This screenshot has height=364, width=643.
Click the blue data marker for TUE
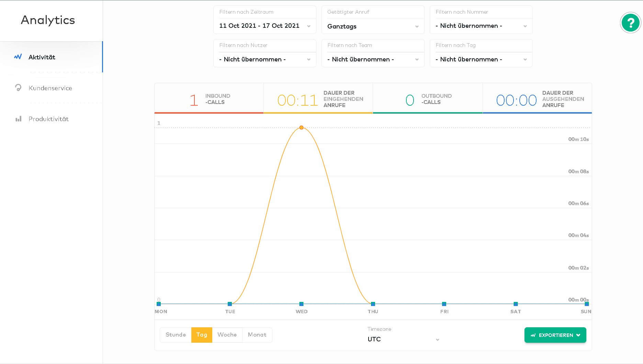(x=230, y=304)
